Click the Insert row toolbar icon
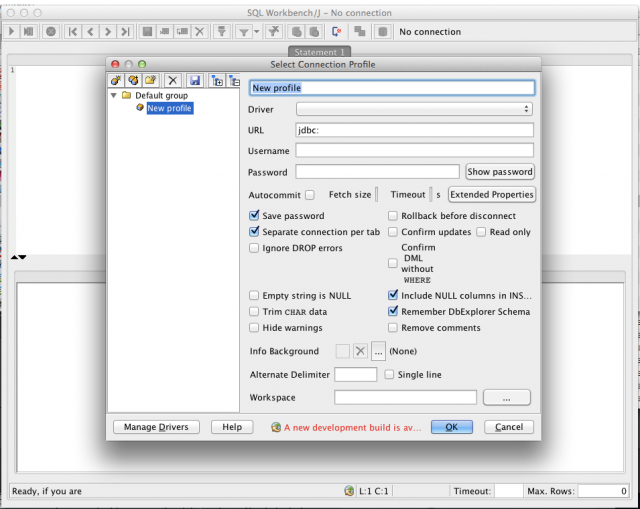Screen dimensions: 640x509 [x=165, y=31]
